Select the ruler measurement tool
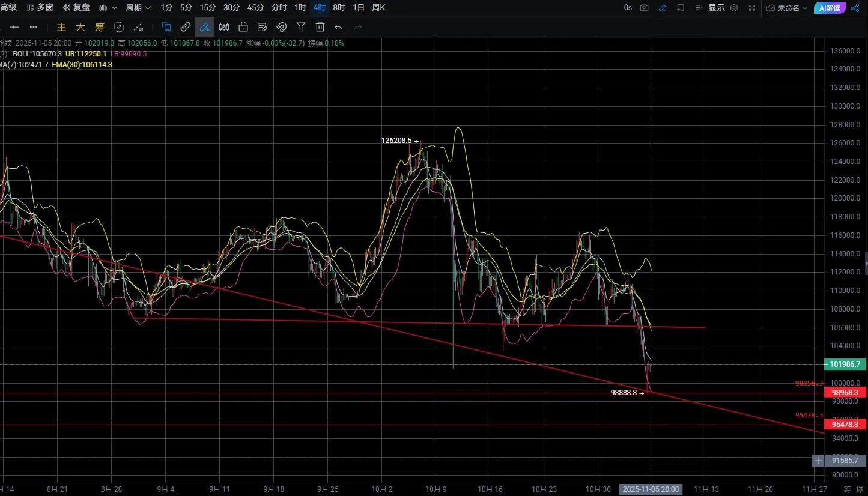The height and width of the screenshot is (496, 868). [186, 27]
